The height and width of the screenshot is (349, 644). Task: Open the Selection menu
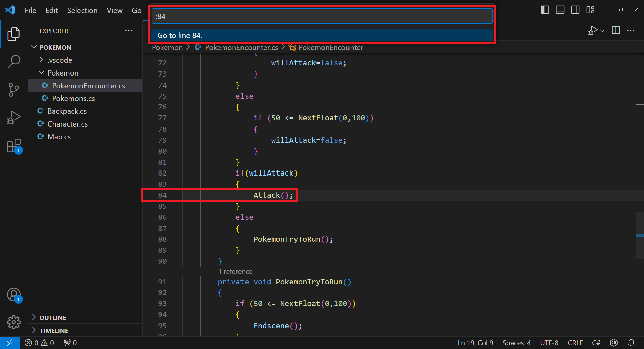point(82,10)
